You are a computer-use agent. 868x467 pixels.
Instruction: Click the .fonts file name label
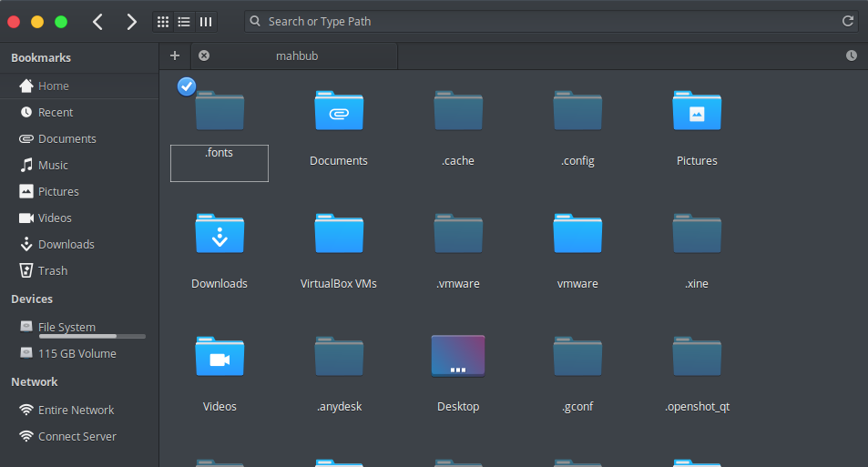coord(220,153)
